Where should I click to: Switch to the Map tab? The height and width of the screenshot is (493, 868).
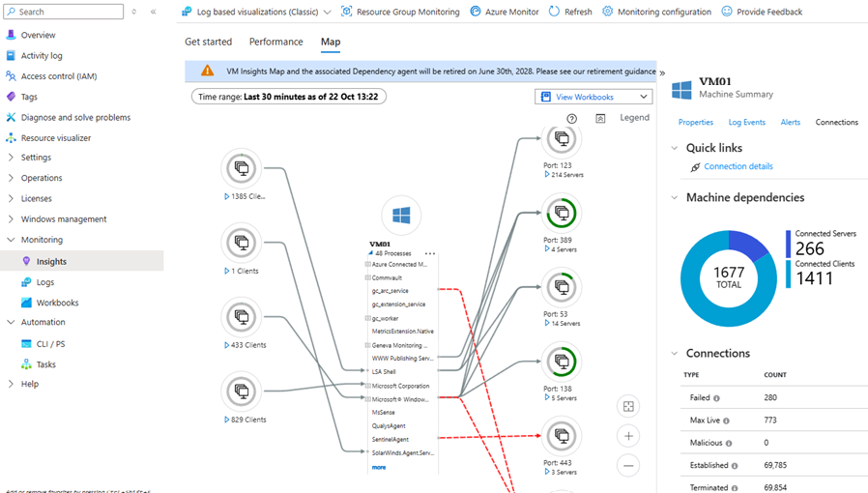331,43
